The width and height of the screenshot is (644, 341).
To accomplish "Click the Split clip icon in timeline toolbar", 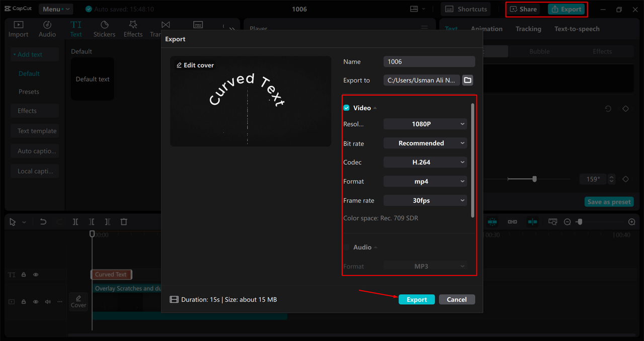I will [x=75, y=222].
